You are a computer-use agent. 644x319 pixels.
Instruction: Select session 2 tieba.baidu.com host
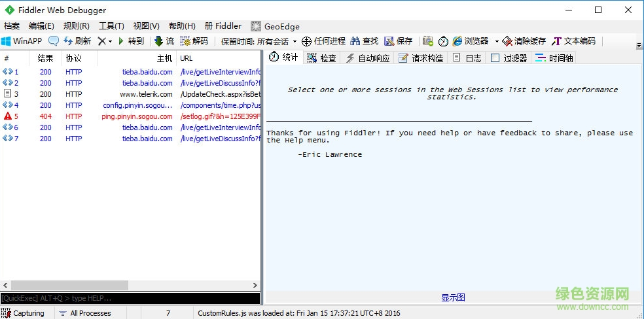pos(147,83)
